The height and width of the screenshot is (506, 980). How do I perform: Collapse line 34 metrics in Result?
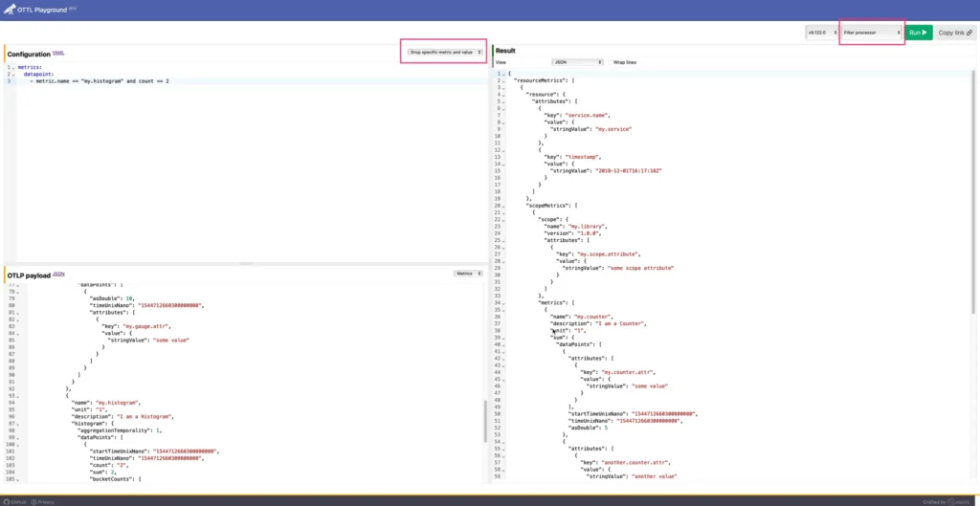coord(505,303)
